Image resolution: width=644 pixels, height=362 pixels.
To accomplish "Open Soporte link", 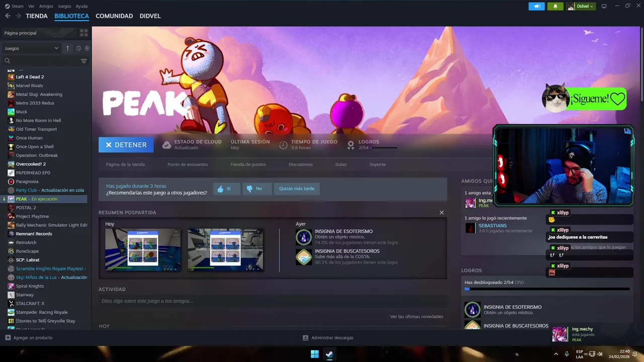I will [x=377, y=164].
